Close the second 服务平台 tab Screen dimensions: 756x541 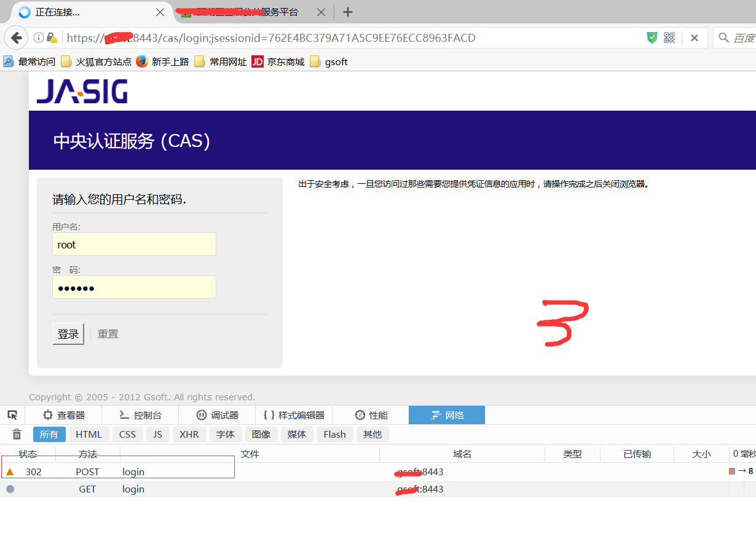click(321, 12)
